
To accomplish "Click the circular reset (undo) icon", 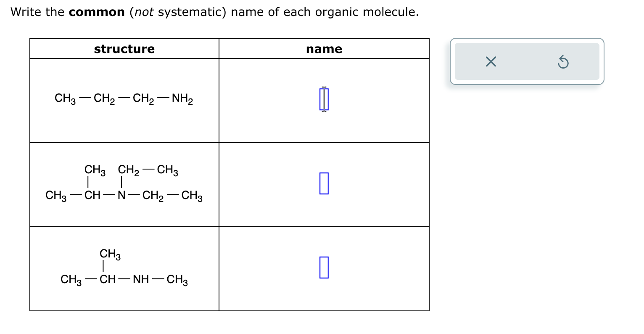I will tap(563, 62).
